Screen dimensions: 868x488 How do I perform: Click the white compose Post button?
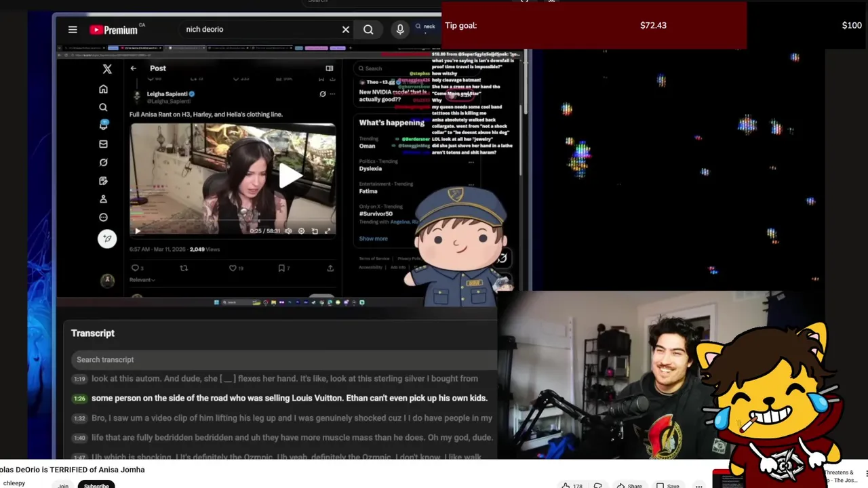107,239
